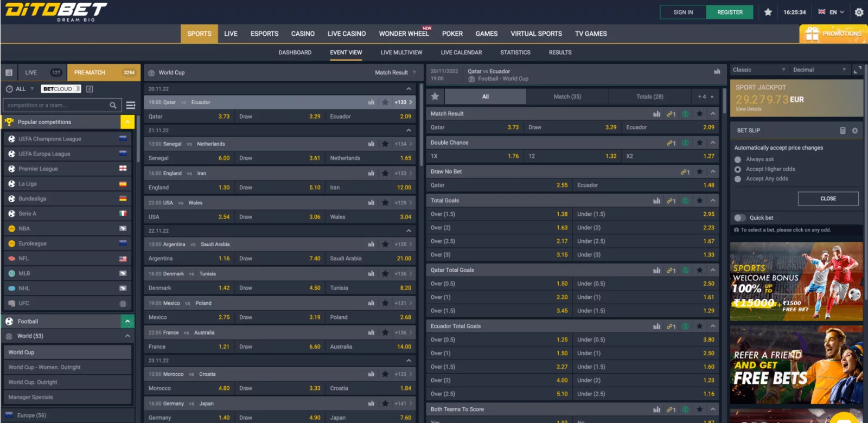Select the Totals (28) market tab

click(x=650, y=97)
